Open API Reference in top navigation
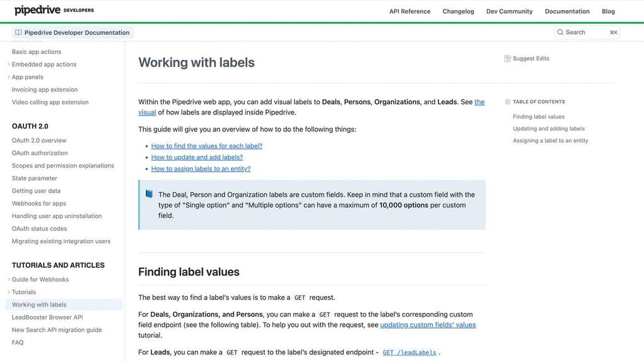 point(409,11)
